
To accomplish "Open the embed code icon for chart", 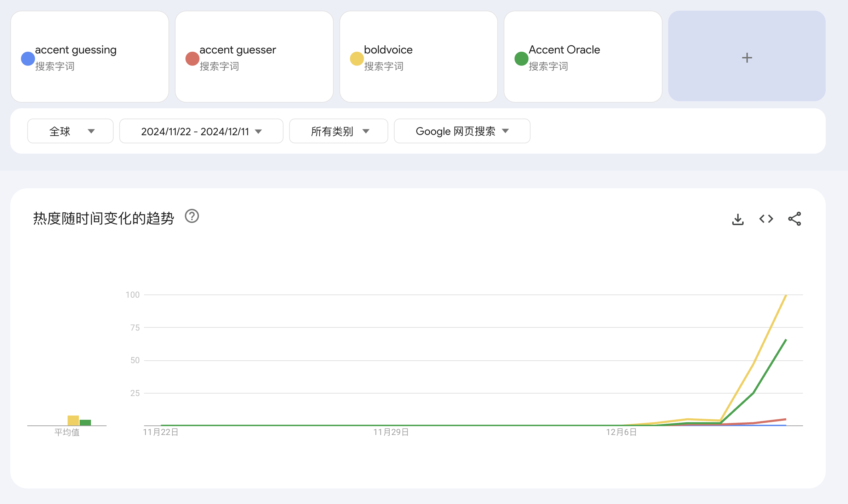I will 766,219.
